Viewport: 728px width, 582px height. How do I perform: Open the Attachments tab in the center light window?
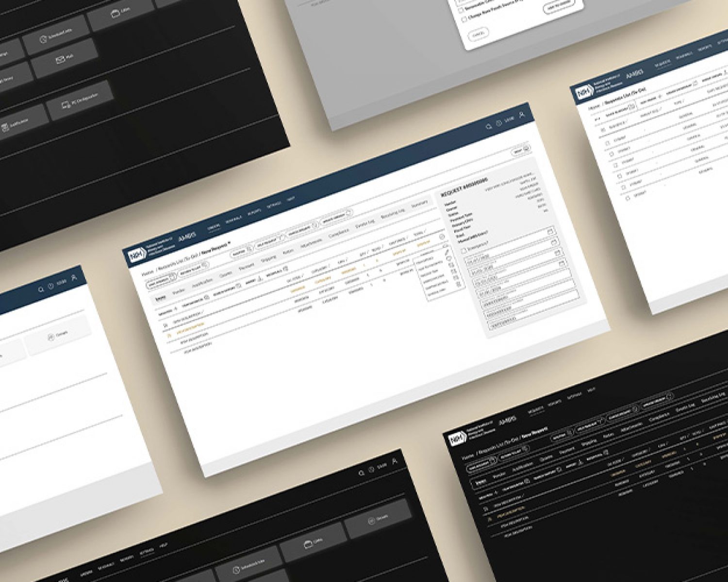coord(311,242)
